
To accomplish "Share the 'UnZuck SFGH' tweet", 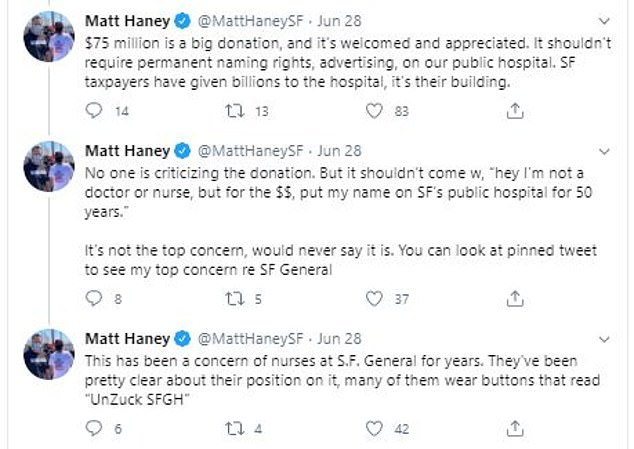I will pyautogui.click(x=516, y=428).
